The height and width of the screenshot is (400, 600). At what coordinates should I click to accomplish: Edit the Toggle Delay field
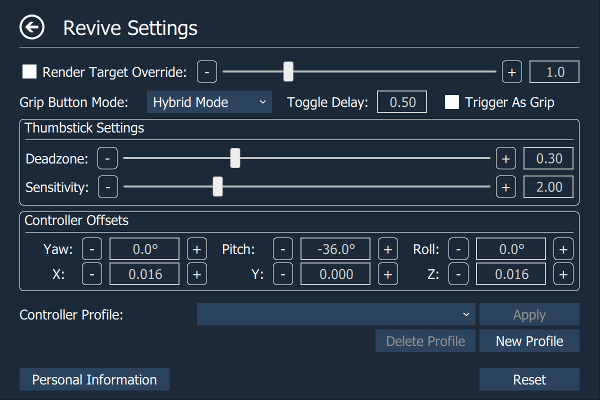click(402, 102)
